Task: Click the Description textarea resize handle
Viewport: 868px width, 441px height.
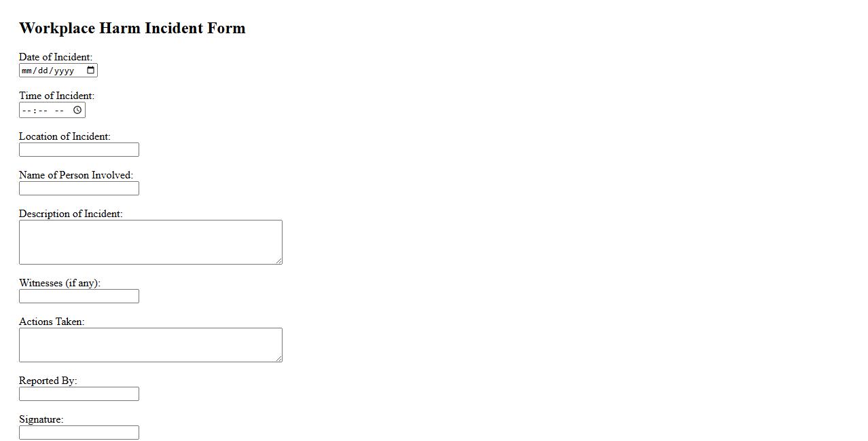Action: (x=278, y=261)
